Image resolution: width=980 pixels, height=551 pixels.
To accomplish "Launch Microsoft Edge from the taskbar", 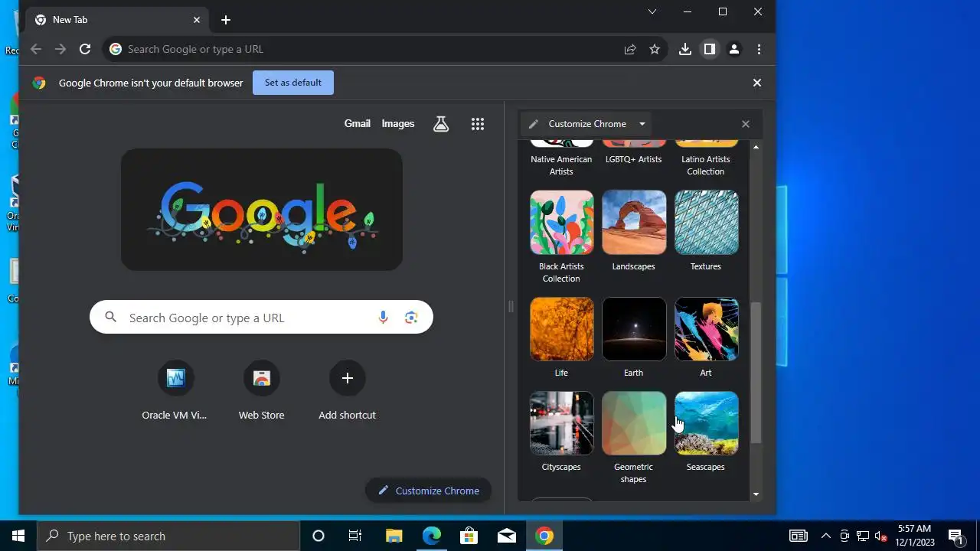I will (432, 536).
